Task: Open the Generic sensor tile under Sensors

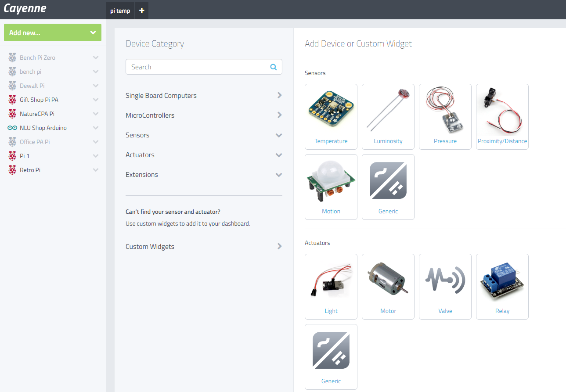Action: click(388, 187)
